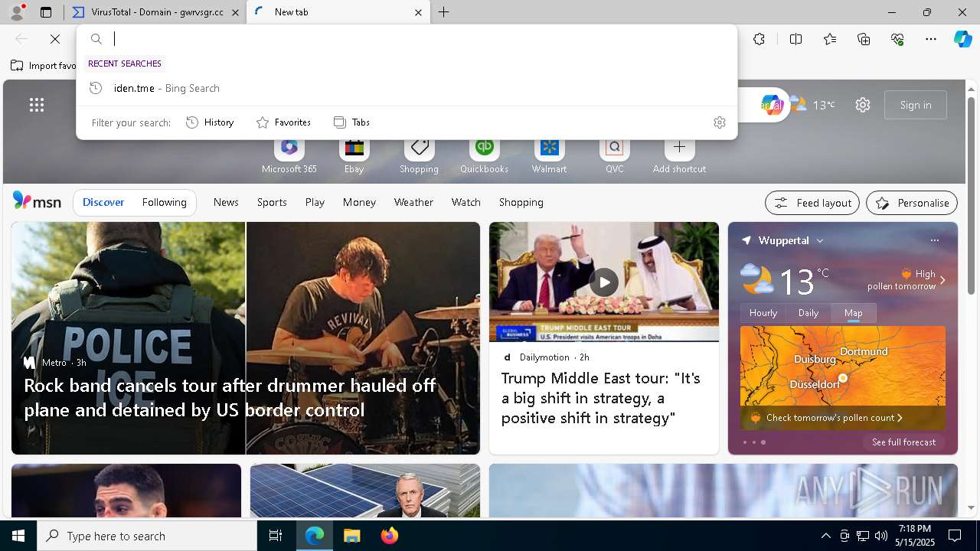Viewport: 980px width, 551px height.
Task: Select the Discover feed tab
Action: point(103,202)
